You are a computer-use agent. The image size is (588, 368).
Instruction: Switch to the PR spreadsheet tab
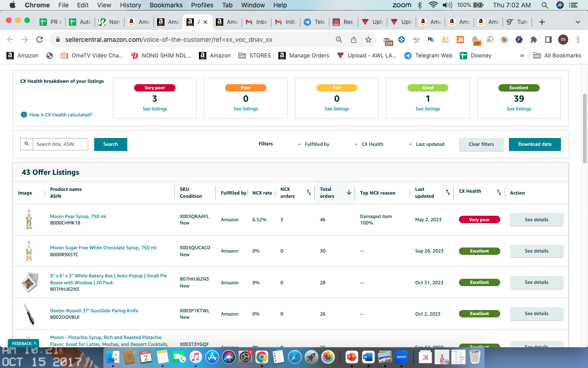pos(51,22)
